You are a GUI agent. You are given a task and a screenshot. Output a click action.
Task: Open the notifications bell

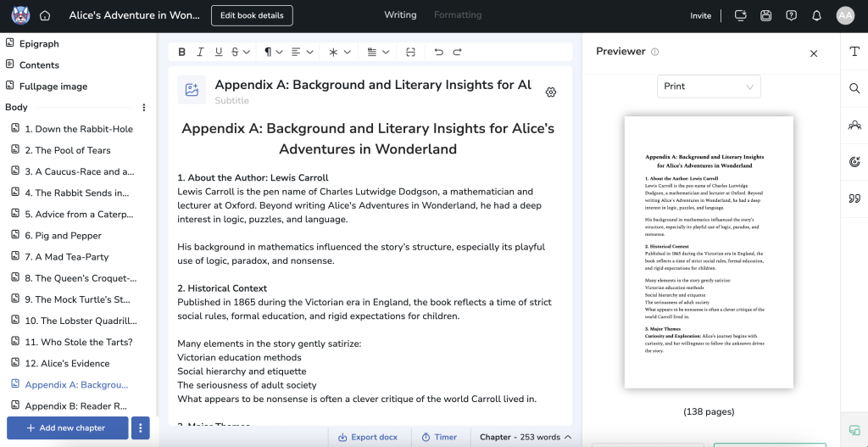point(816,15)
